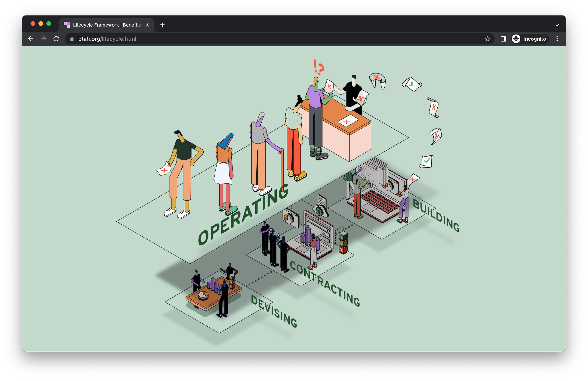Click the browser back arrow
Screen dimensions: 588x381
click(31, 39)
